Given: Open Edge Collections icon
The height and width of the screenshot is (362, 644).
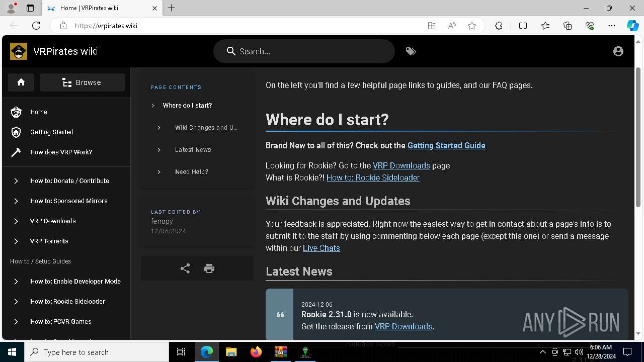Looking at the screenshot, I should (568, 26).
